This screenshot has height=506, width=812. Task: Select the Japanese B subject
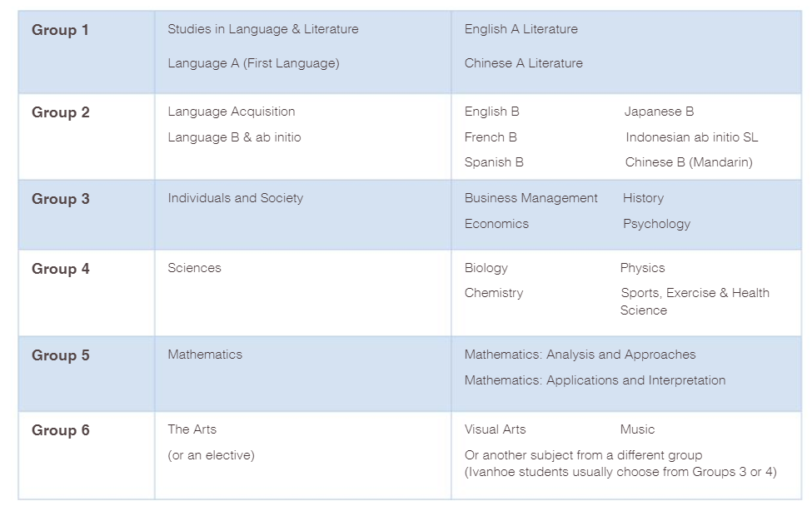[659, 112]
